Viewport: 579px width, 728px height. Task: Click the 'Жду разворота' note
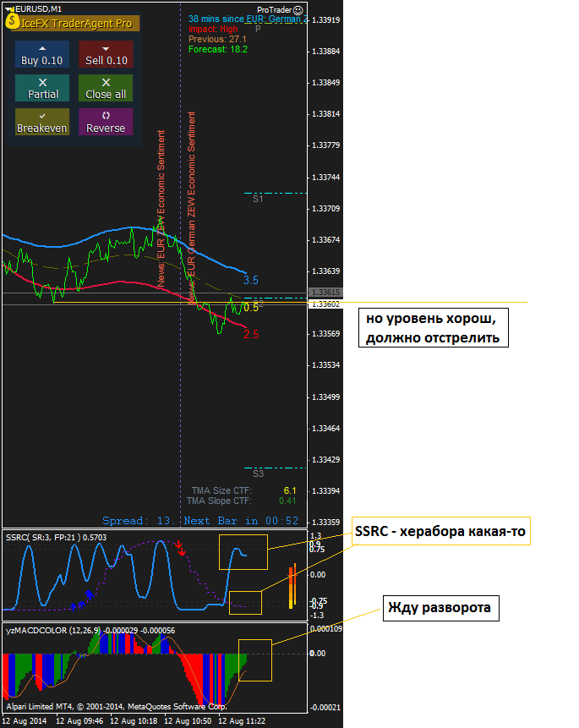point(440,608)
